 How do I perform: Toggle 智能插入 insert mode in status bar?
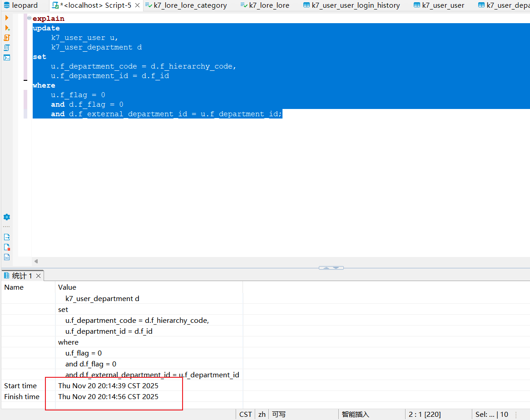point(355,414)
